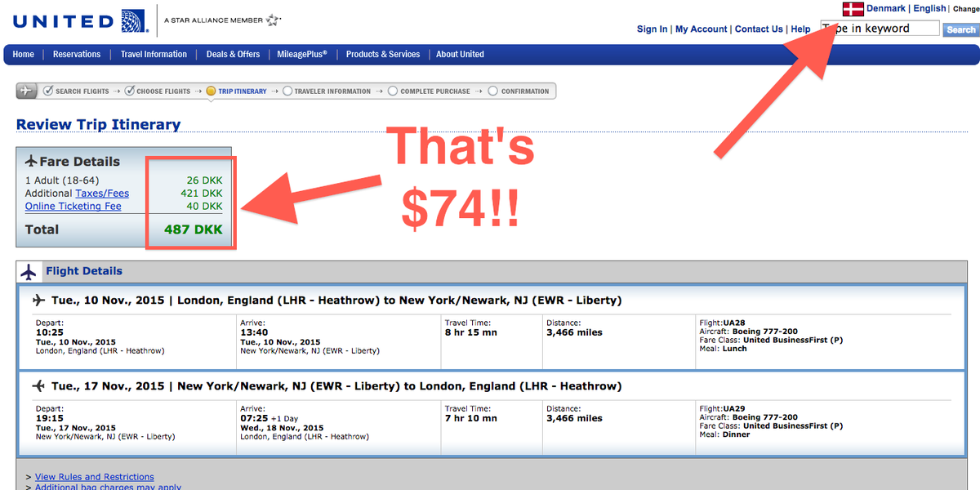
Task: Click the 421 DKK taxes amount
Action: [x=201, y=194]
